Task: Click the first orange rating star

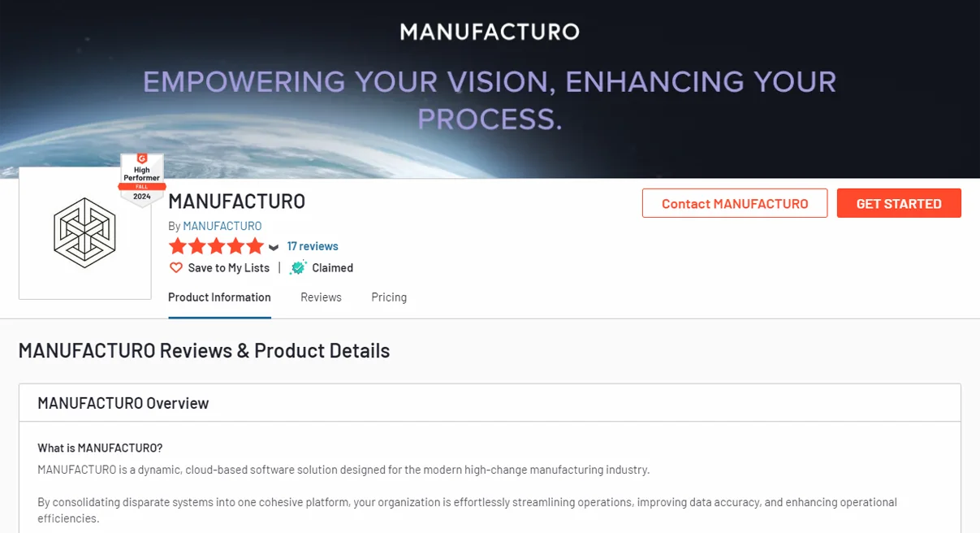Action: click(x=178, y=246)
